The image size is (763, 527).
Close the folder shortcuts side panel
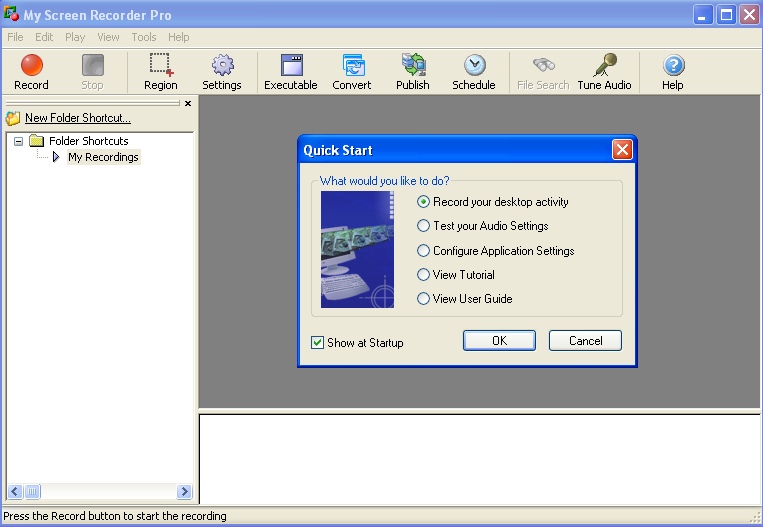click(x=188, y=103)
